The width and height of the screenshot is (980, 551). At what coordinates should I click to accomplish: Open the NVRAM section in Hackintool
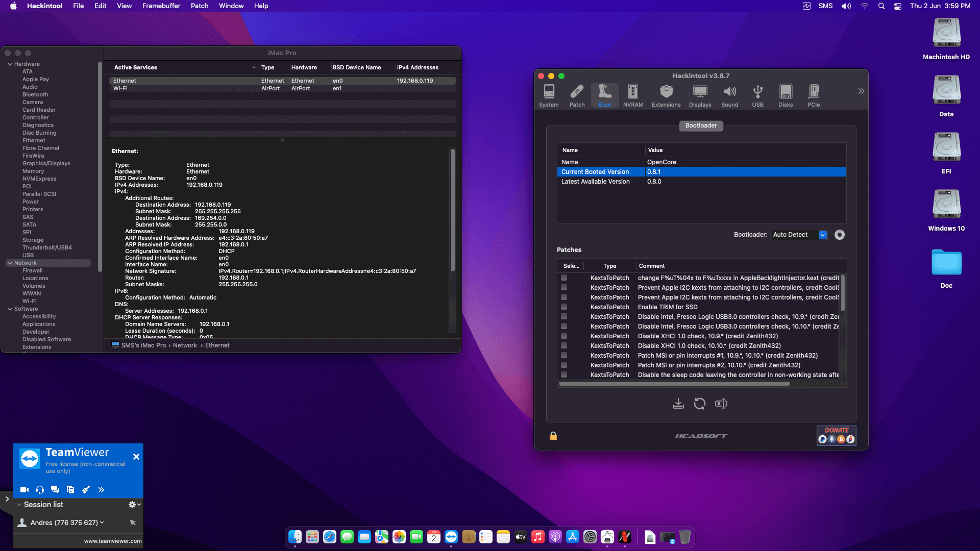(633, 95)
